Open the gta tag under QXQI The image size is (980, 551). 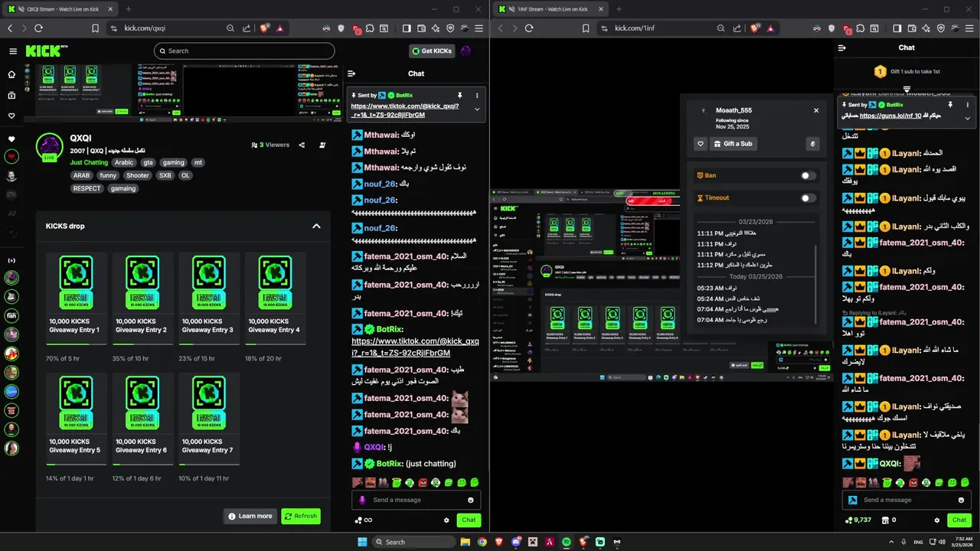coord(148,163)
